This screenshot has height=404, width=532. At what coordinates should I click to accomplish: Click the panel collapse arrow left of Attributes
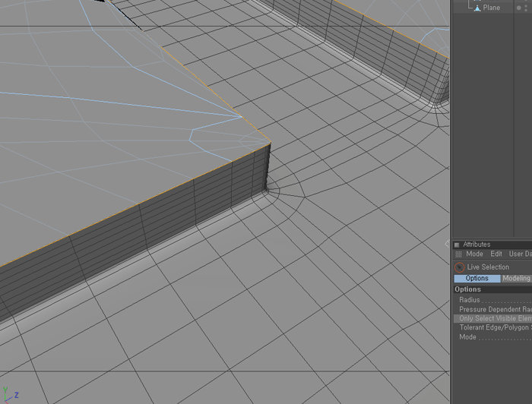(448, 245)
